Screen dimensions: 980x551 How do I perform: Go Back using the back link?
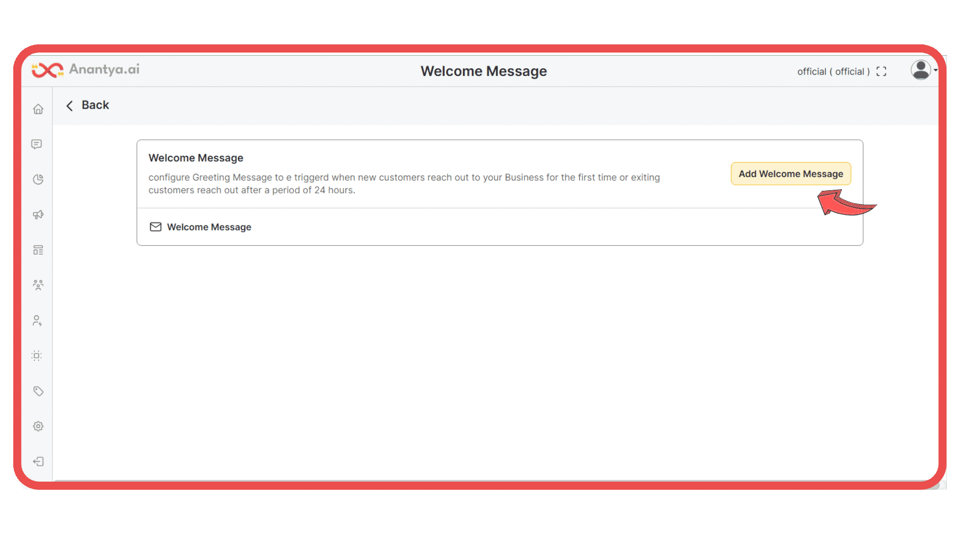[87, 105]
